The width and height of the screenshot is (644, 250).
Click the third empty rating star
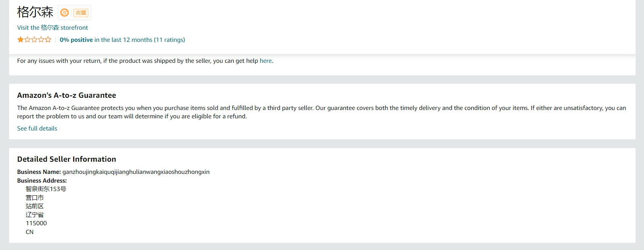pyautogui.click(x=34, y=40)
